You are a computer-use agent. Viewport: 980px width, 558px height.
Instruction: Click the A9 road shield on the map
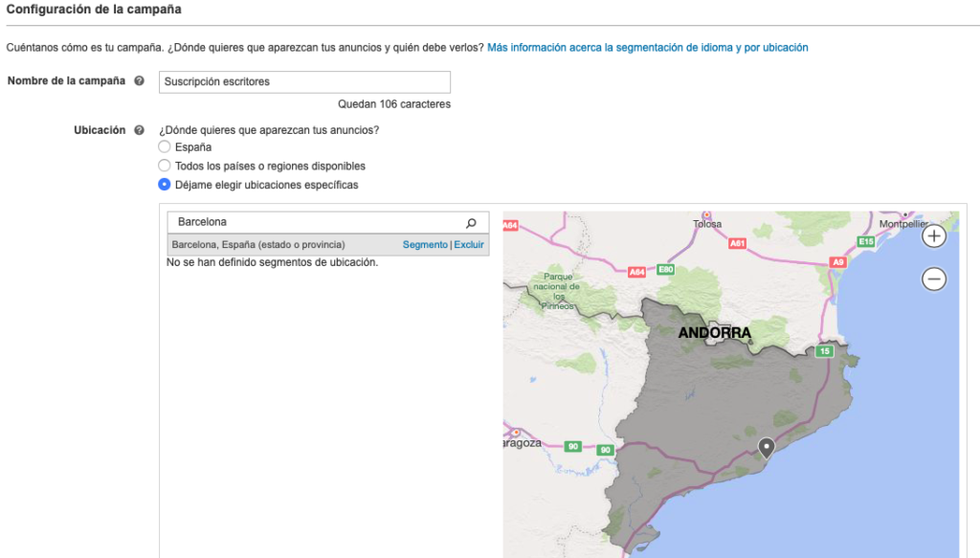838,261
